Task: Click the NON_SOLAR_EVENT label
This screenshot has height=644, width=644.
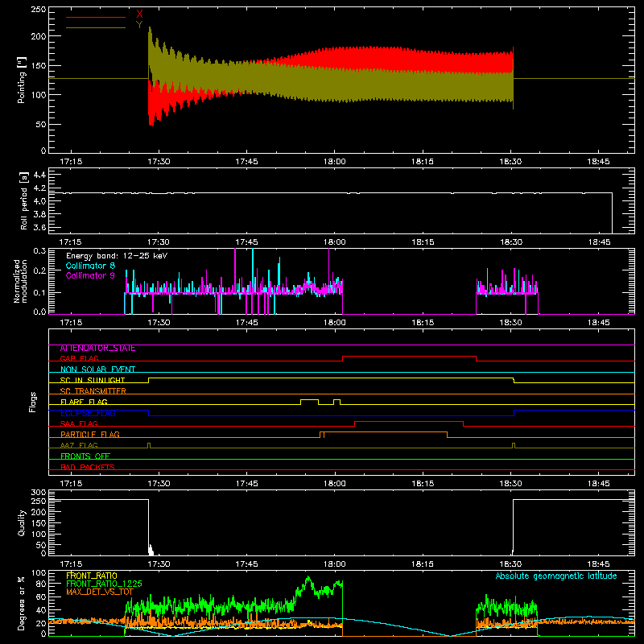Action: pos(97,369)
